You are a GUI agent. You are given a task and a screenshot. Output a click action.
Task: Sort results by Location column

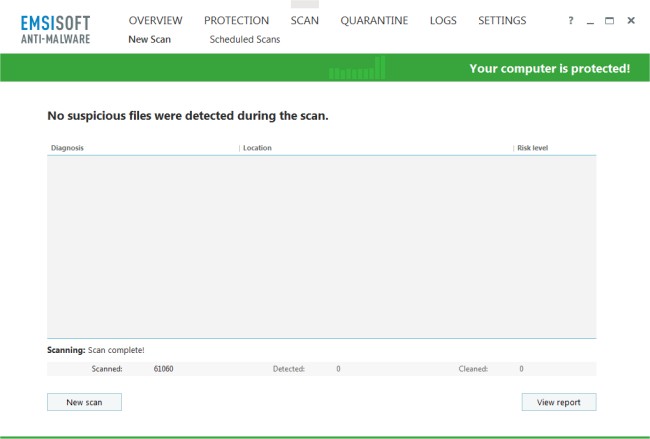[257, 148]
